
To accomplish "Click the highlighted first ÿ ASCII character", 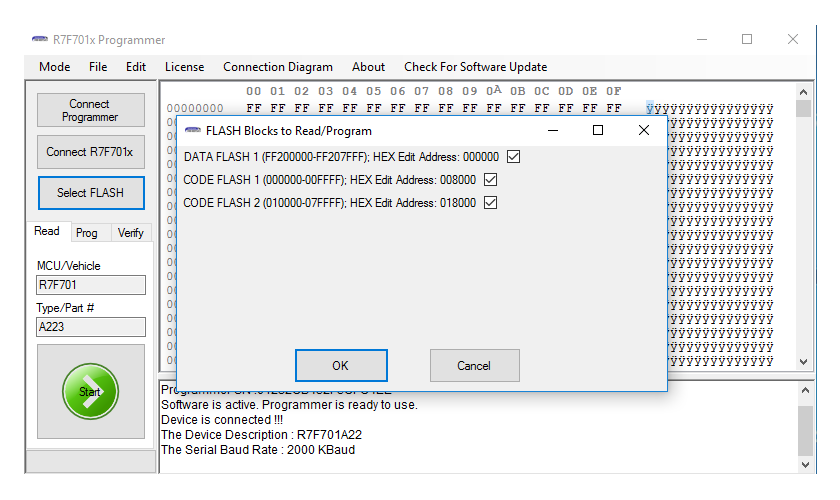I will pyautogui.click(x=650, y=108).
